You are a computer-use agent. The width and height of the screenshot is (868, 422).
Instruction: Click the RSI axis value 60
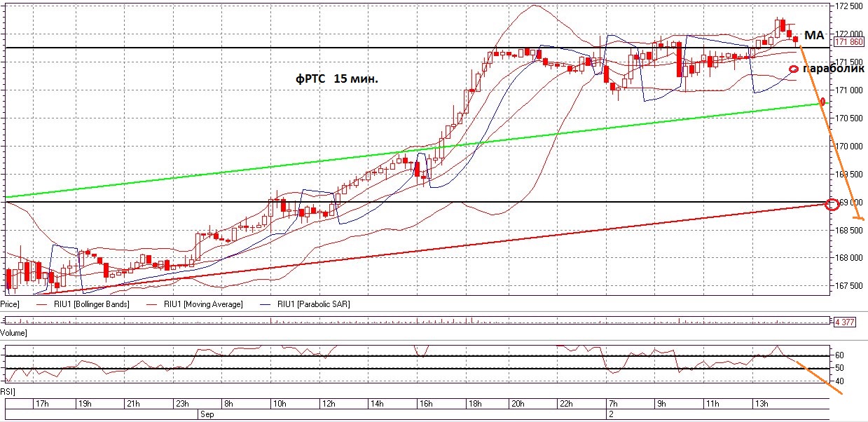(839, 355)
